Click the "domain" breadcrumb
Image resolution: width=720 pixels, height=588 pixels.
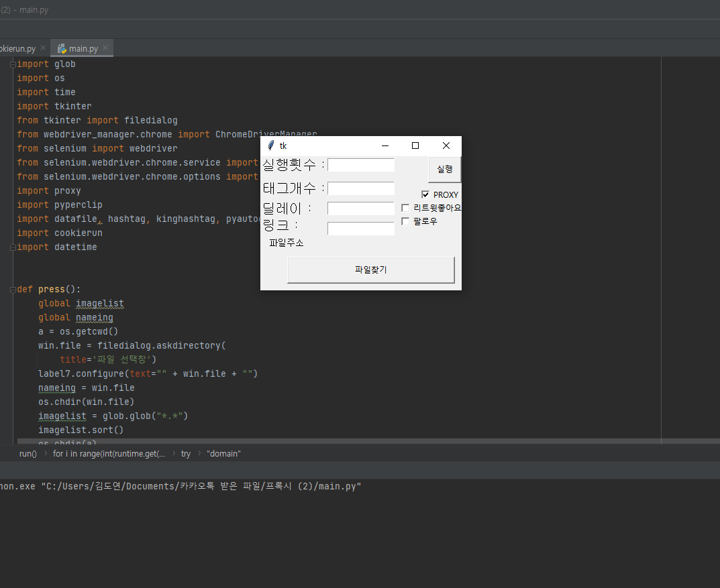pos(223,454)
